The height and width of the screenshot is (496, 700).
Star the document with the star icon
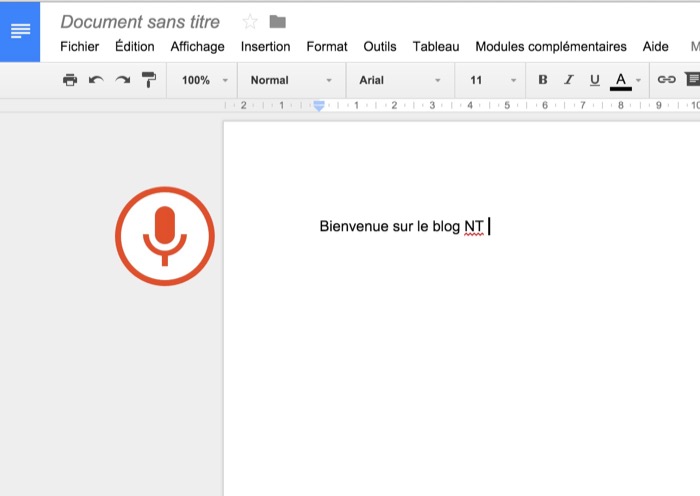(250, 22)
